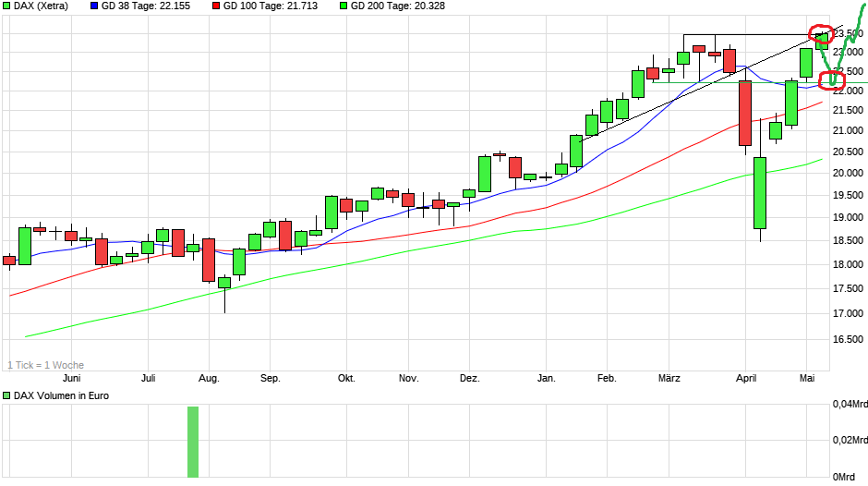Click the '1 Tick = 1 Woche' note
Image resolution: width=868 pixels, height=486 pixels.
(x=46, y=365)
